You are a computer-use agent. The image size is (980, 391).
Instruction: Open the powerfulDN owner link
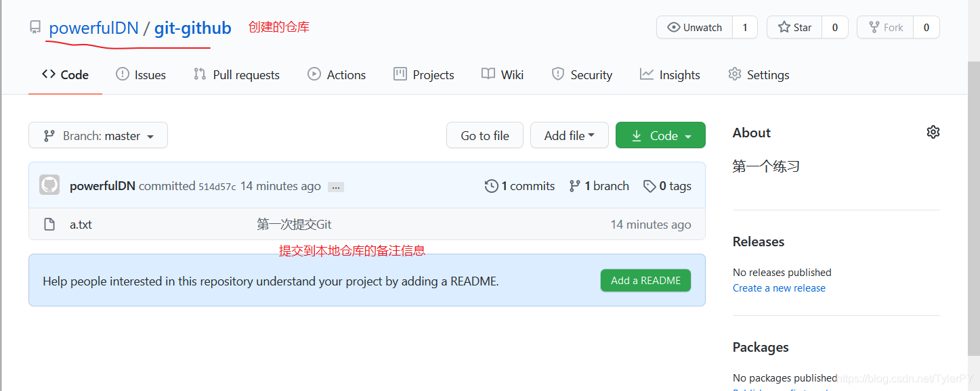click(x=93, y=28)
